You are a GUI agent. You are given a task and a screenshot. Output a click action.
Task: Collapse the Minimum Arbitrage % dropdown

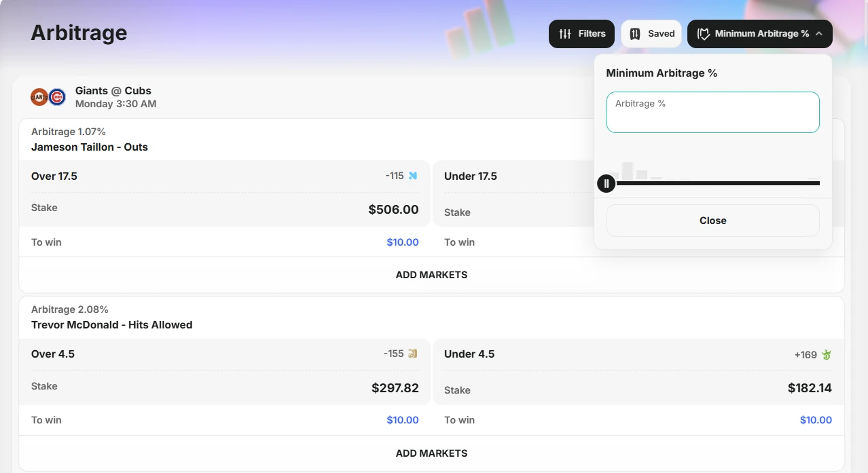pos(760,34)
